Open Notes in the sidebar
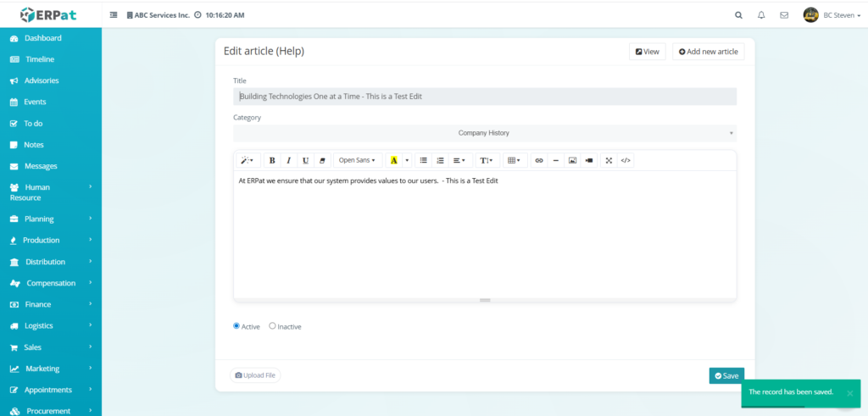The image size is (868, 416). point(51,145)
